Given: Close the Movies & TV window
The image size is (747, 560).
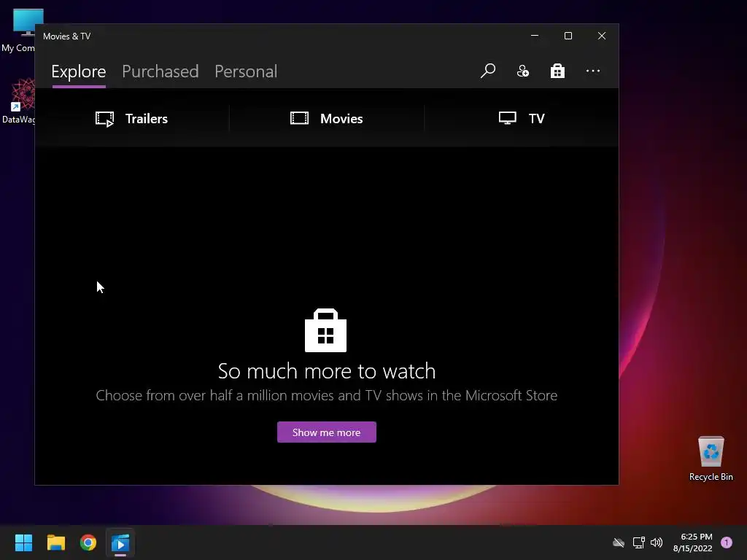Looking at the screenshot, I should tap(602, 36).
